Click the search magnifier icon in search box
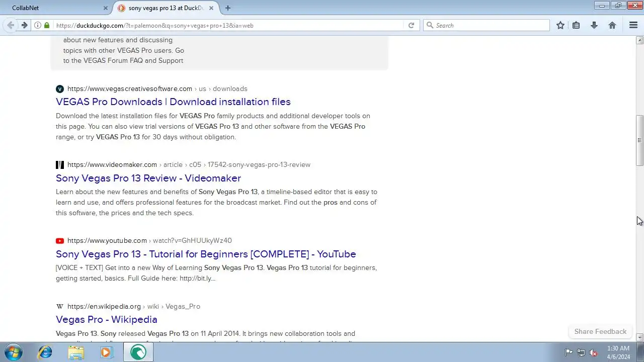Image resolution: width=644 pixels, height=362 pixels. tap(430, 25)
